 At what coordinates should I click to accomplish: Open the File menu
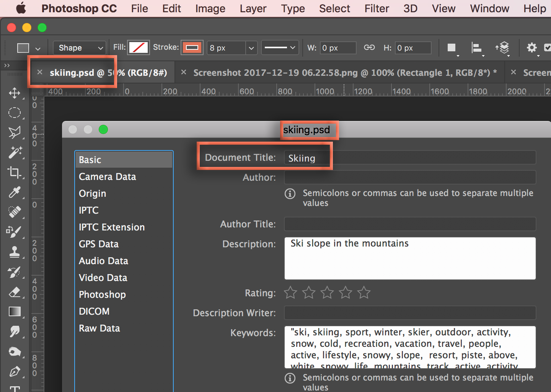click(x=139, y=8)
